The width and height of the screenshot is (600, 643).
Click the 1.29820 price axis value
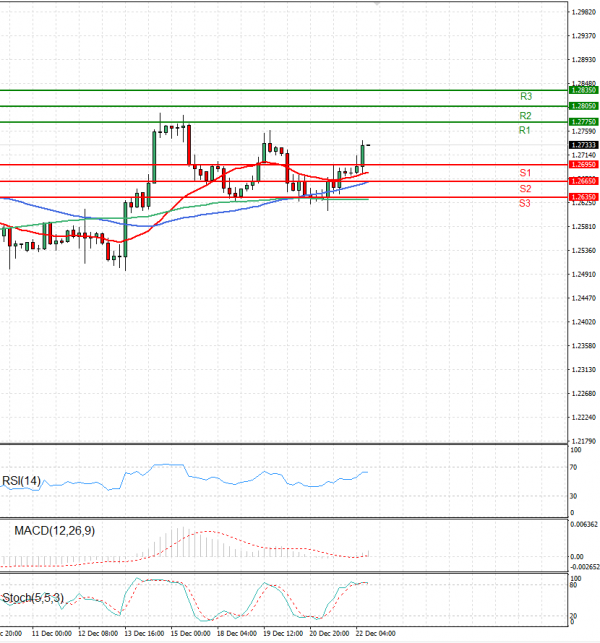click(x=584, y=12)
